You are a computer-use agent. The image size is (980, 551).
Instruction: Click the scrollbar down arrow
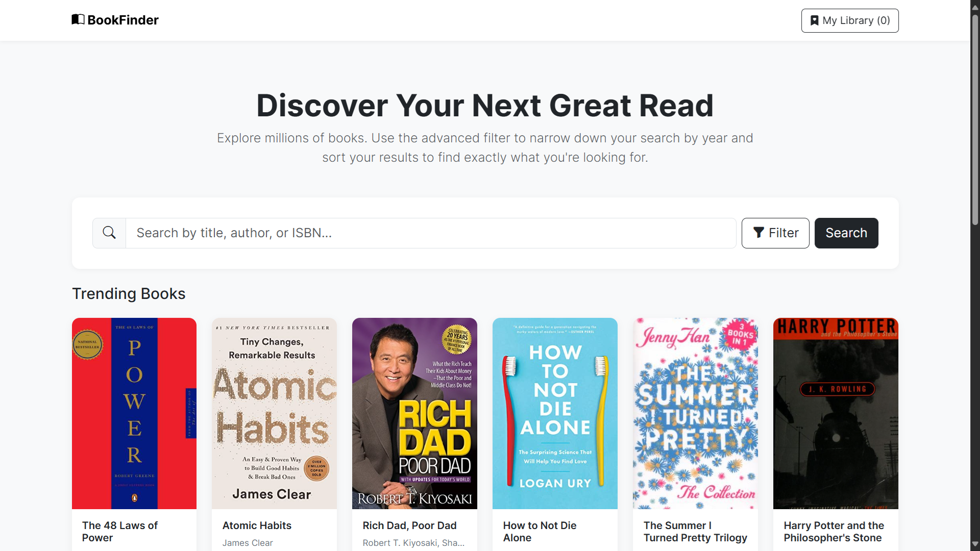pos(975,544)
